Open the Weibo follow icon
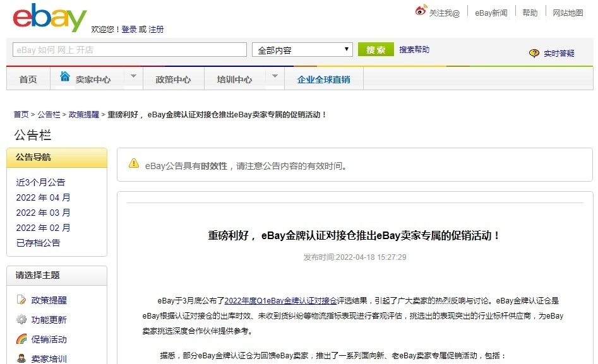 pos(421,10)
